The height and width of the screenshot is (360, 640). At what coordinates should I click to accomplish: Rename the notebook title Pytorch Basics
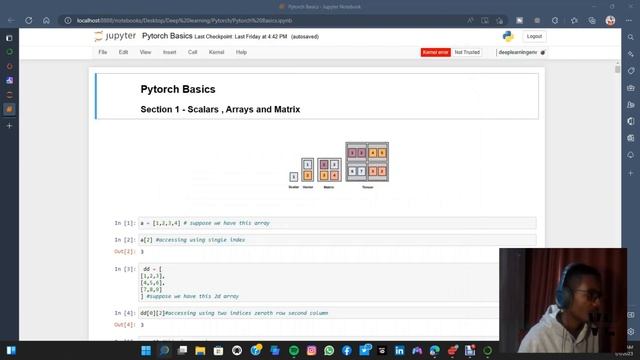click(x=167, y=36)
